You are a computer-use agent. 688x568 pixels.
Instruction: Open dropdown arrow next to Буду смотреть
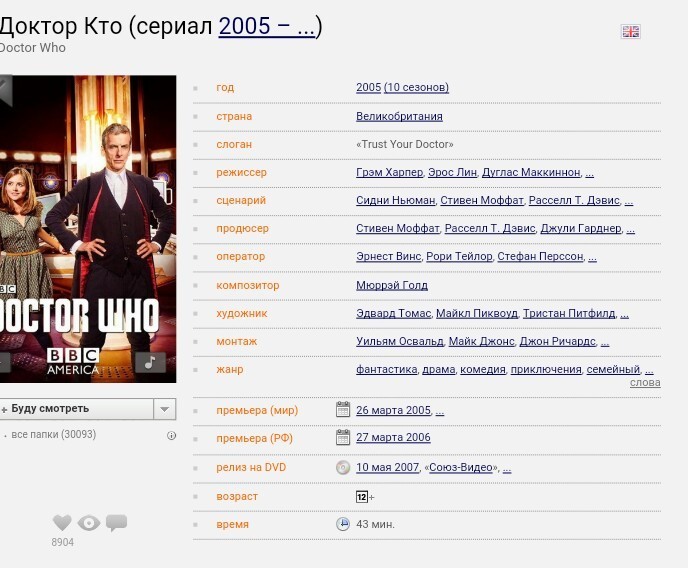(165, 409)
